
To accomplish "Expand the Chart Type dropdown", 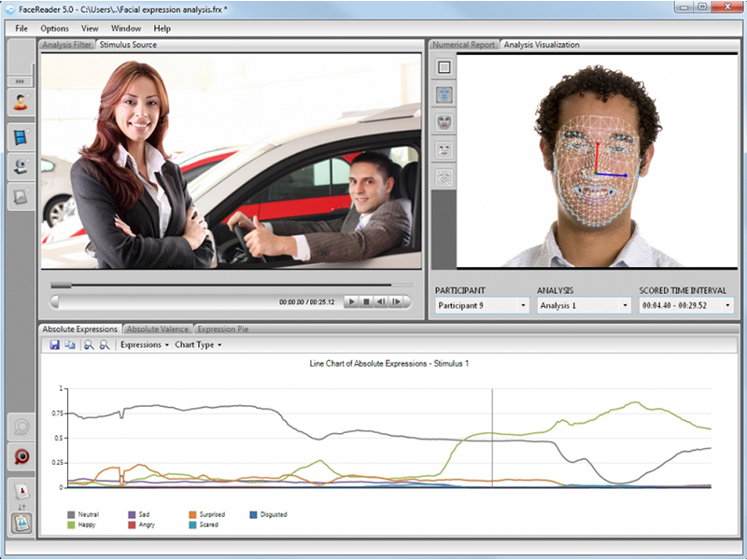I will pos(198,345).
